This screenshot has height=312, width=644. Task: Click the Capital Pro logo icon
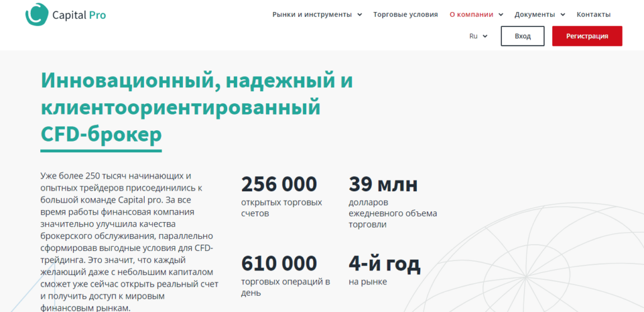(x=36, y=14)
